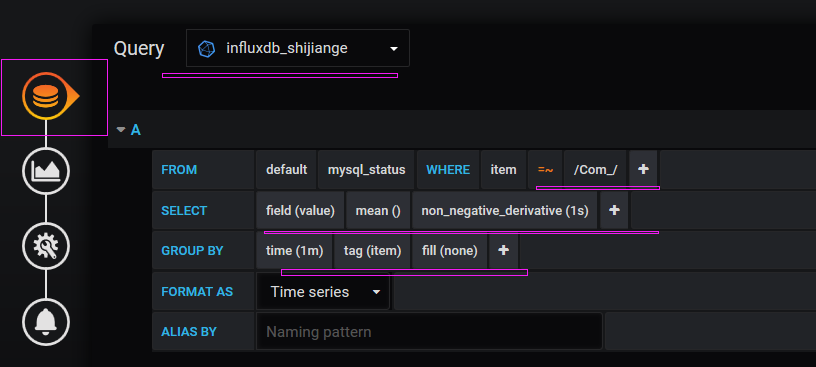Screen dimensions: 816x367
Task: Open the General settings gear-wrench icon
Action: click(x=46, y=246)
